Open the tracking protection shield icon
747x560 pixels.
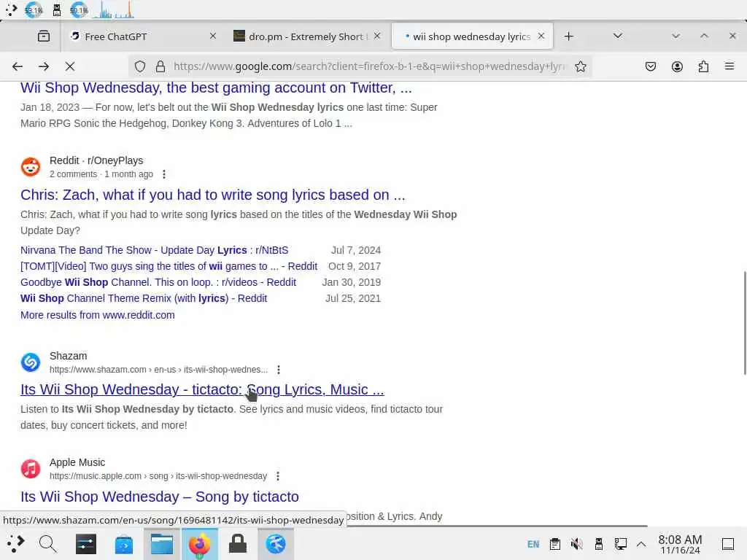coord(139,66)
